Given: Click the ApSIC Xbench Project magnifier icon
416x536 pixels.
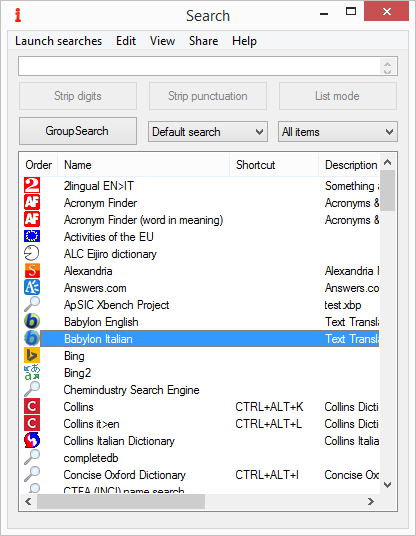Looking at the screenshot, I should [x=32, y=304].
